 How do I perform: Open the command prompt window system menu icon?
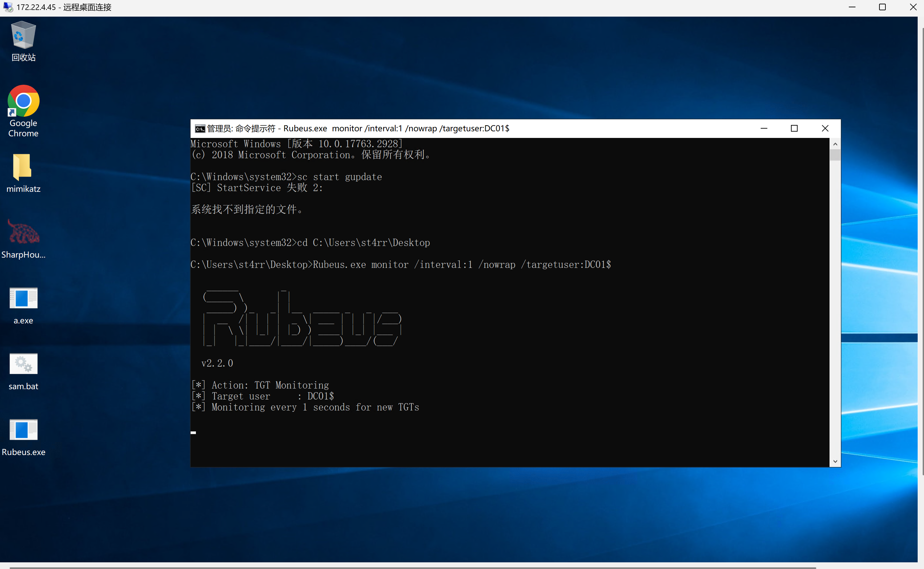pos(200,129)
